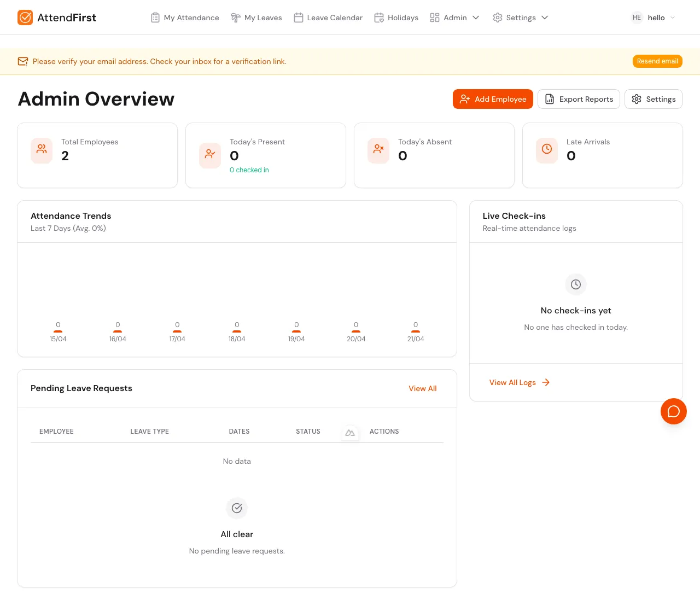Expand the Settings navigation dropdown
Screen dimensions: 700x600
pyautogui.click(x=521, y=18)
